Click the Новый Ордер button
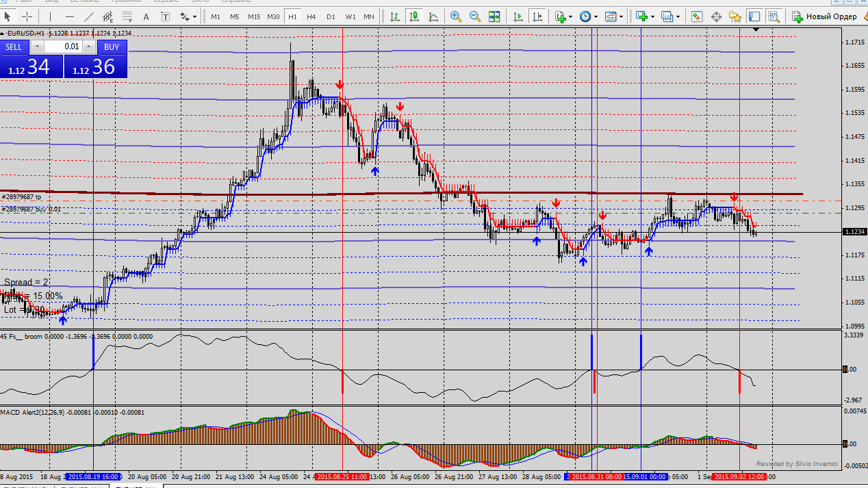The height and width of the screenshot is (488, 868). pos(825,16)
